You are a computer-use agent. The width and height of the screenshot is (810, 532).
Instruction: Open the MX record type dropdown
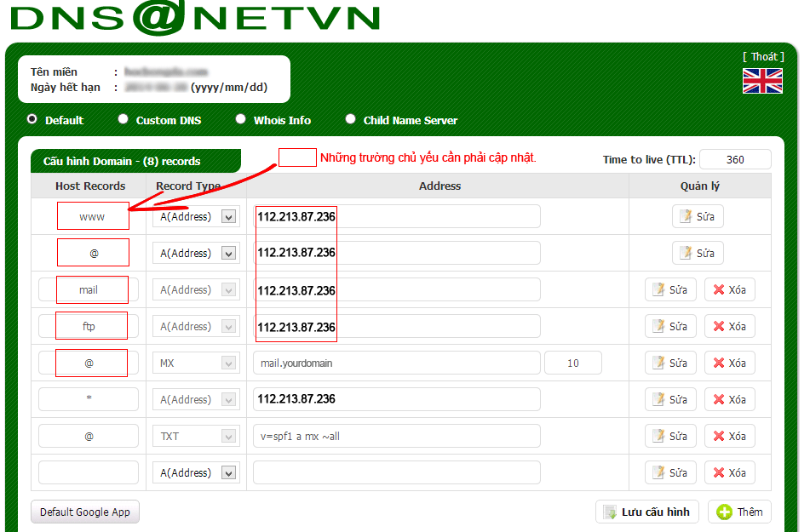coord(196,363)
